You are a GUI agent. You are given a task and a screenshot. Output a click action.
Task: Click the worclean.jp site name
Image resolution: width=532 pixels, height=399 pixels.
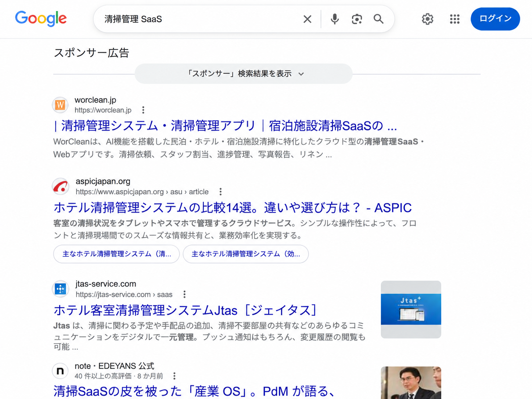95,100
